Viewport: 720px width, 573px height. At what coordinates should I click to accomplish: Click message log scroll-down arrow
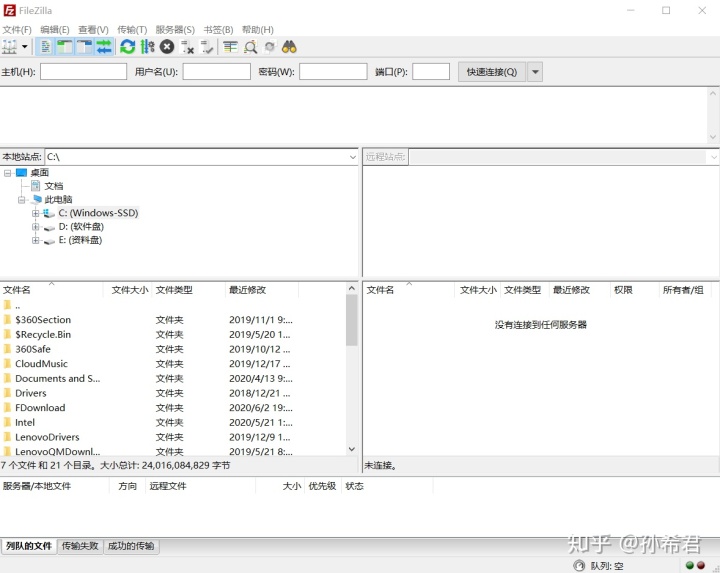pyautogui.click(x=713, y=137)
